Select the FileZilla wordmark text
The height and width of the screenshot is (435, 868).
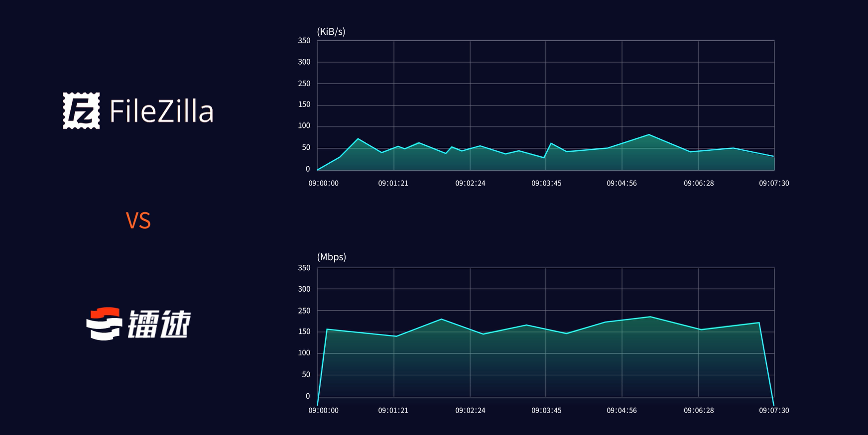[161, 111]
